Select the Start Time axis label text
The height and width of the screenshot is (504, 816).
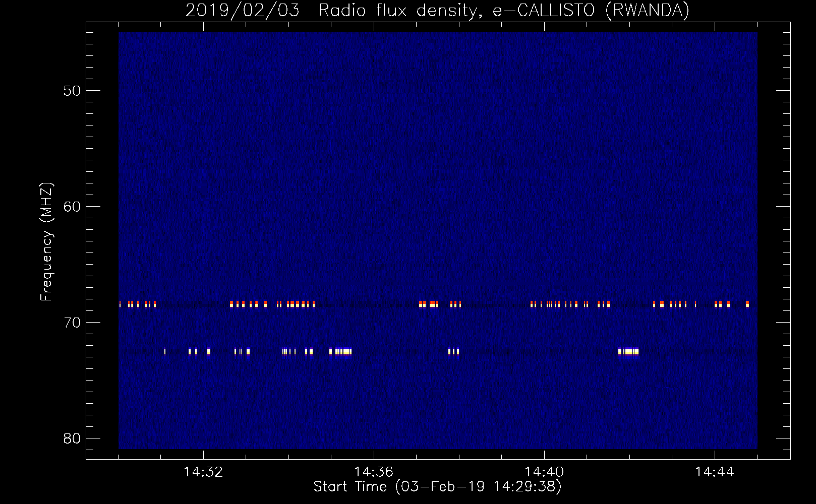tap(437, 487)
